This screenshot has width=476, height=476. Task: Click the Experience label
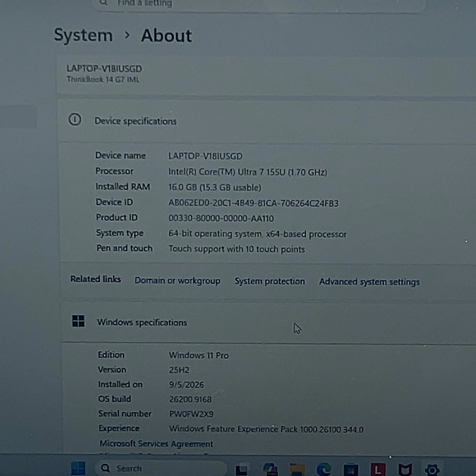coord(119,428)
